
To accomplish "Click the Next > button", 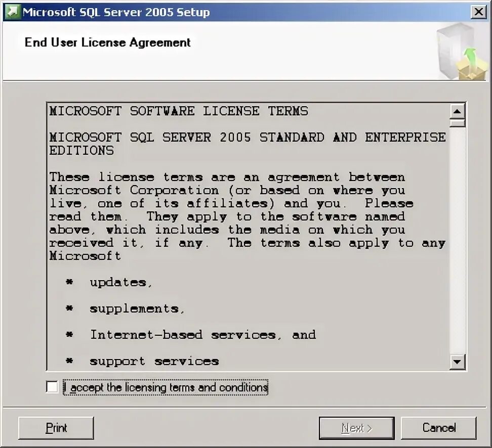I will pos(357,428).
